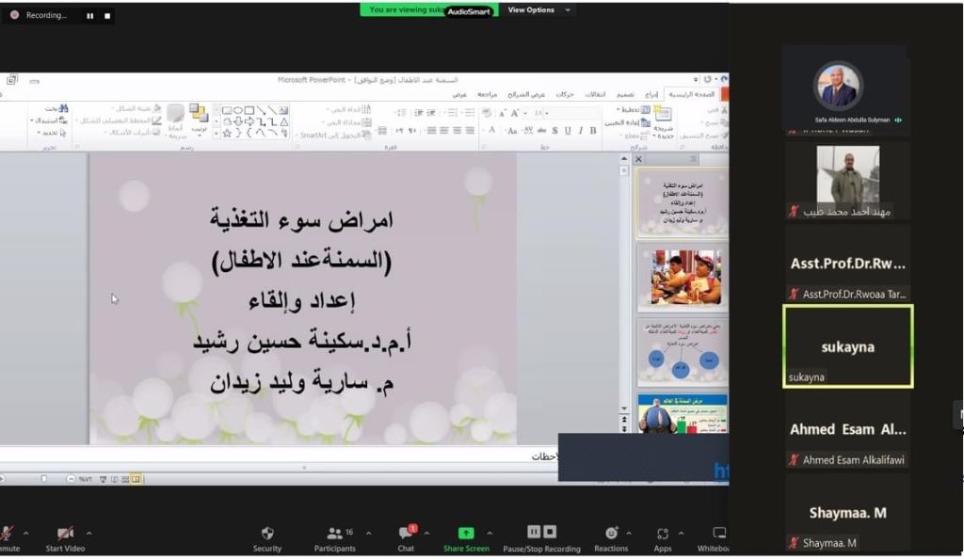Screen dimensions: 964x560
Task: Select the sukayna participant tile
Action: (847, 346)
